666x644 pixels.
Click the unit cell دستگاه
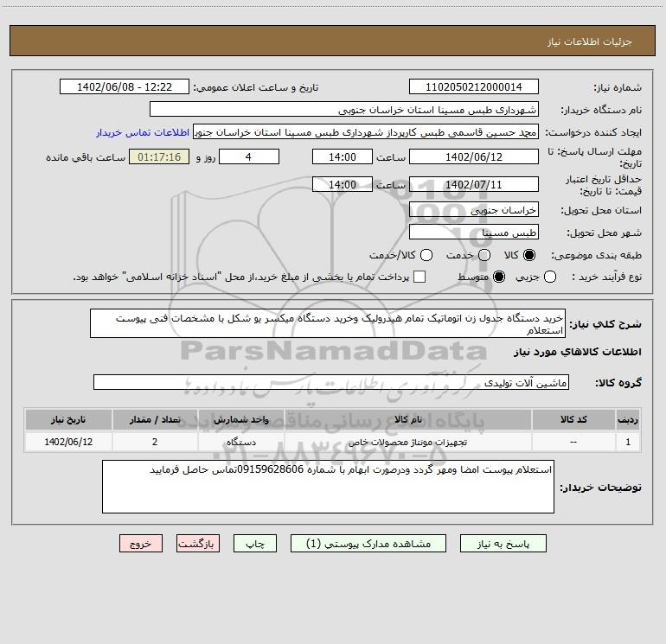click(x=240, y=442)
